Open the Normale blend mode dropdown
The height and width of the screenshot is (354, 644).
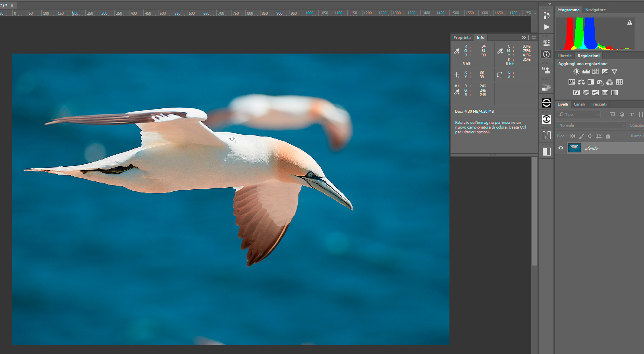click(592, 125)
